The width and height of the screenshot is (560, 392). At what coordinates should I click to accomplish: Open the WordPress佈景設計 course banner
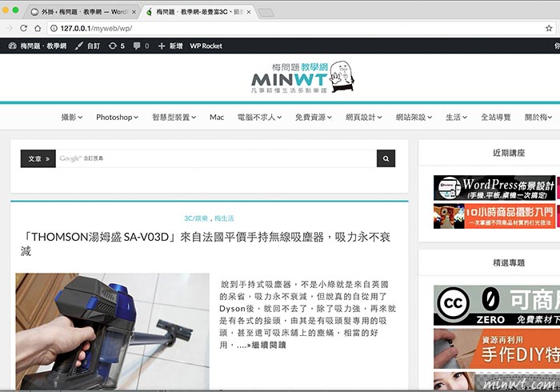494,187
